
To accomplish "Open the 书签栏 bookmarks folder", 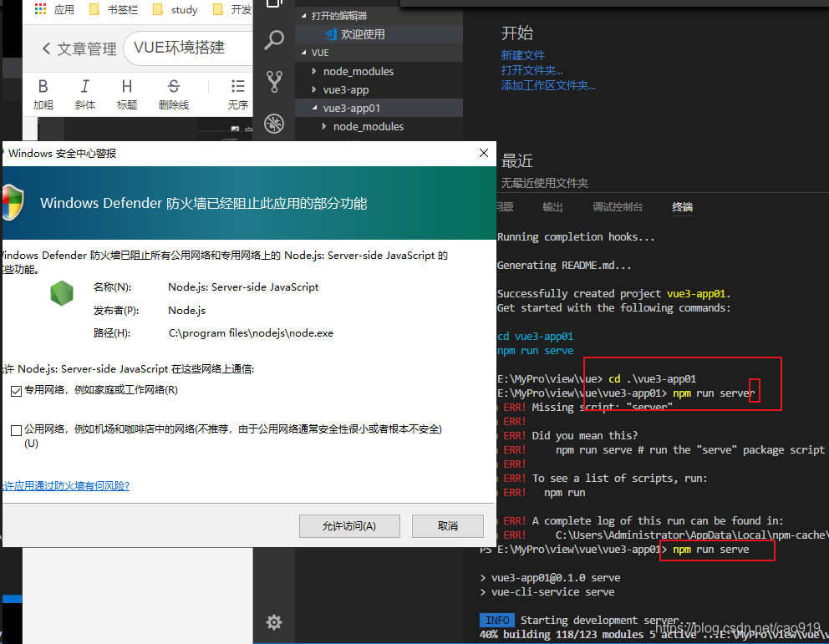I will click(x=113, y=9).
